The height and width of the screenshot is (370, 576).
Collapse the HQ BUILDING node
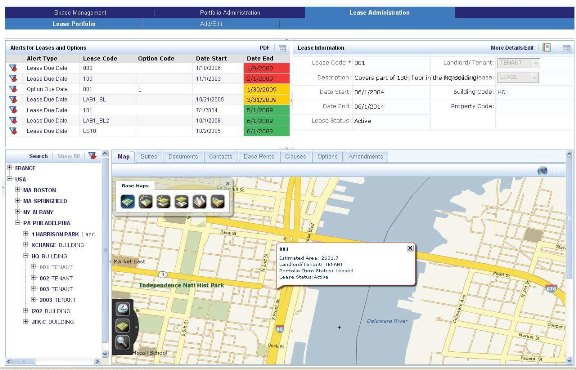click(25, 256)
